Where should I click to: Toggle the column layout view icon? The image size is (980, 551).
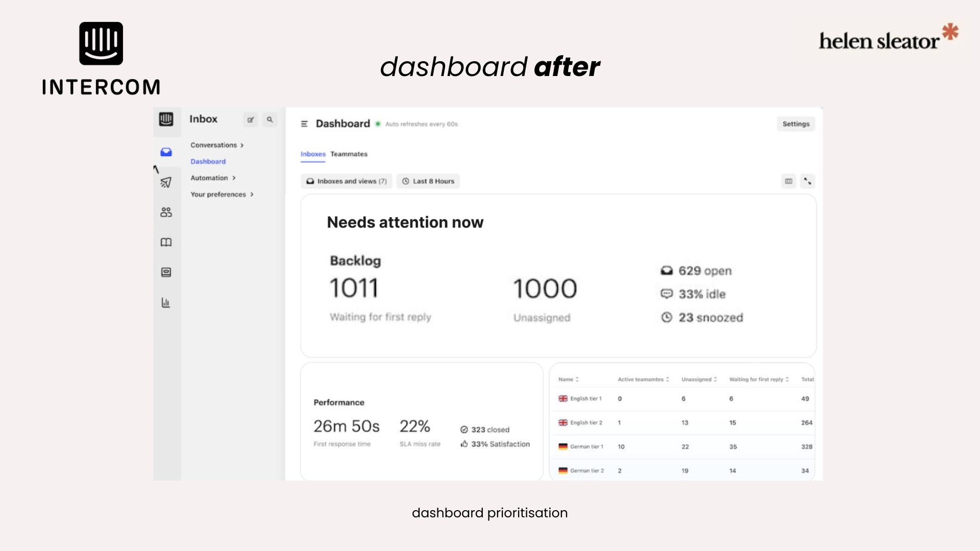click(789, 181)
